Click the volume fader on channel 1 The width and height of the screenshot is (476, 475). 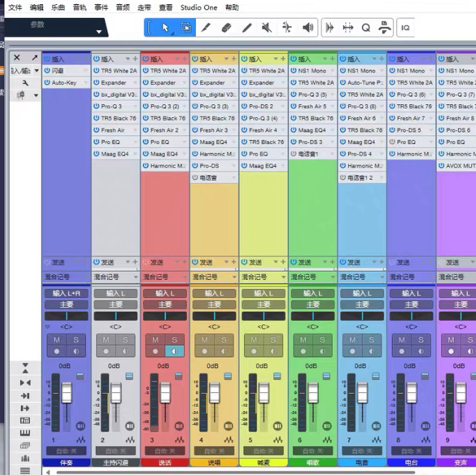67,392
